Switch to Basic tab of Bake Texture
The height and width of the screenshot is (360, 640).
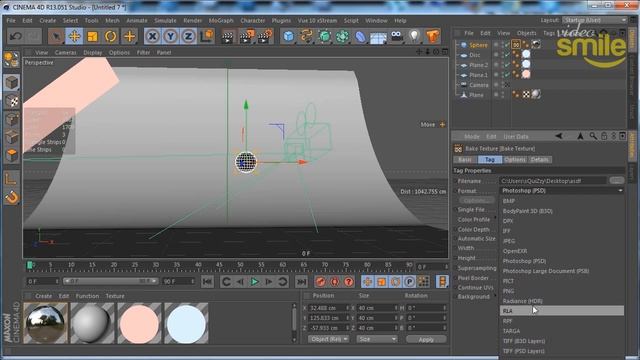click(x=465, y=160)
